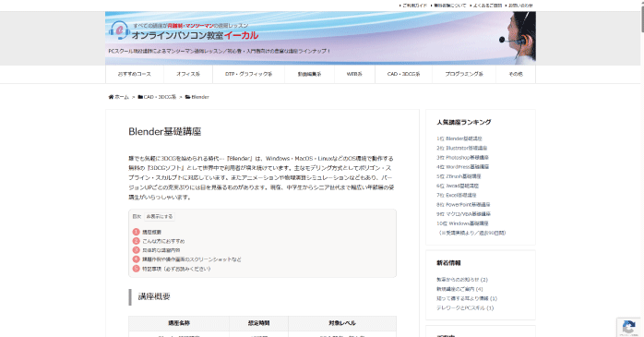Click the number 3 circle in the contents list
Image resolution: width=644 pixels, height=337 pixels.
[x=137, y=250]
